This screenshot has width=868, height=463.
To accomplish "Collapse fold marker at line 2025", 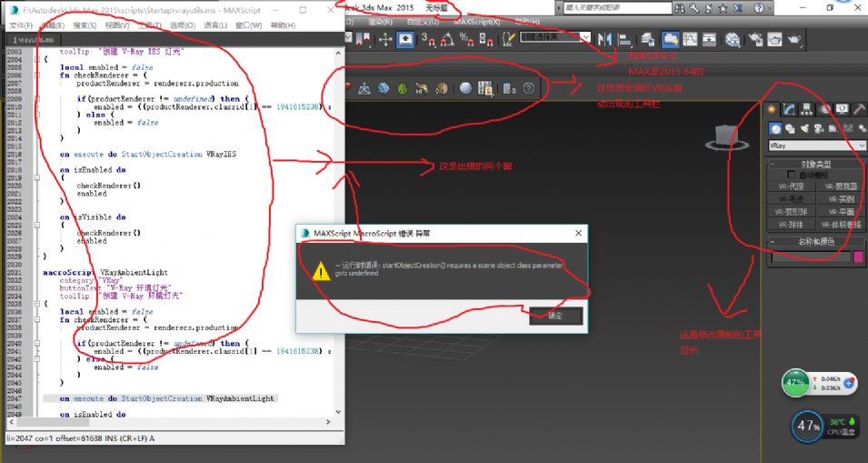I will 37,225.
